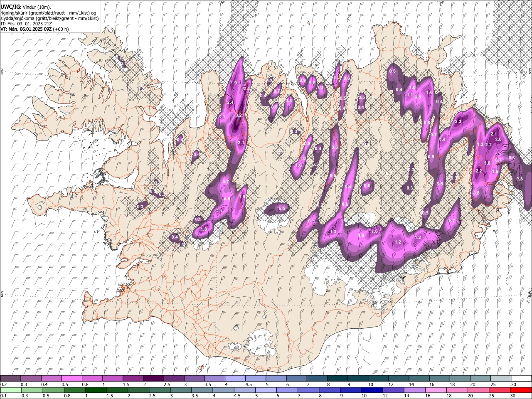Select the '(+60 h)' forecast offset text
The image size is (532, 399).
point(61,29)
